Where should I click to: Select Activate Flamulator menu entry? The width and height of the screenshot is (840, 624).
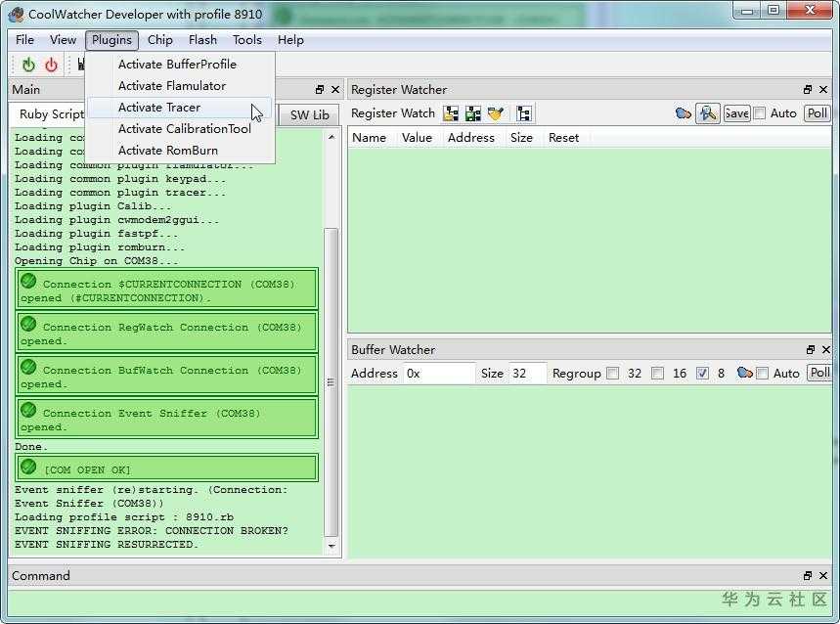click(x=180, y=86)
